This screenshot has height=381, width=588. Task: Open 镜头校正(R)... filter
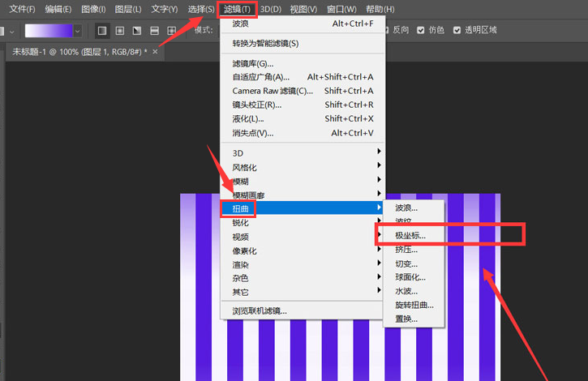tap(303, 105)
